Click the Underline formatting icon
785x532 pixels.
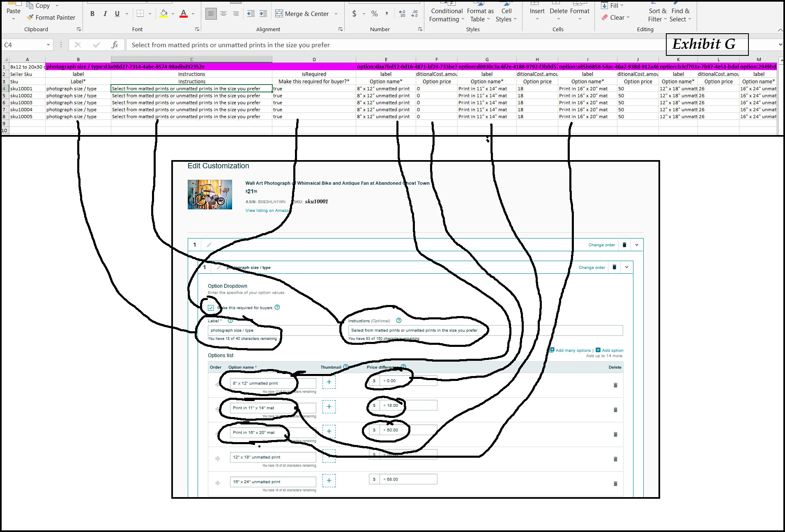pyautogui.click(x=117, y=14)
